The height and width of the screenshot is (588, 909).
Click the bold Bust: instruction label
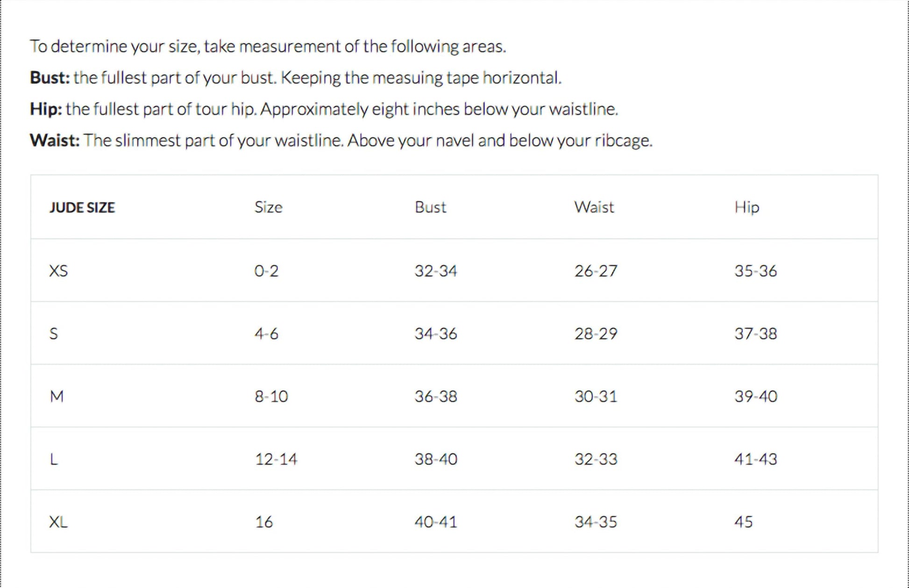(x=50, y=78)
